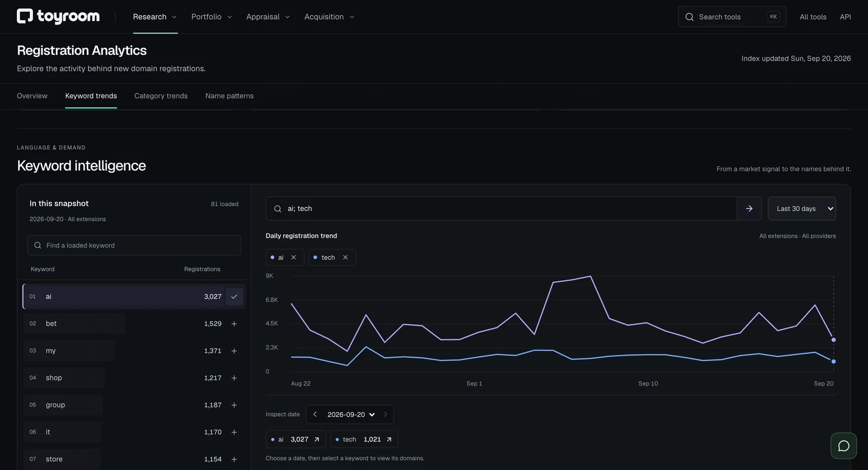Screen dimensions: 868x470
Task: Expand the Portfolio menu
Action: coord(212,17)
